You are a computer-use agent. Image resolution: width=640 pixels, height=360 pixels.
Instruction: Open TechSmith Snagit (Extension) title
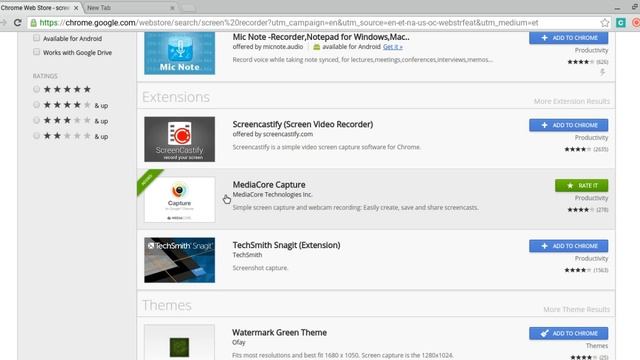[286, 245]
